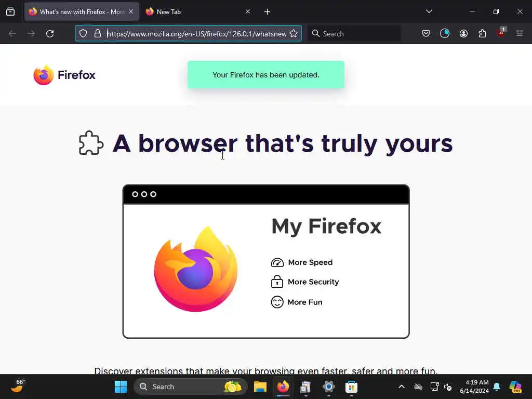This screenshot has height=399, width=532.
Task: Close the What's new with Firefox tab
Action: tap(131, 11)
